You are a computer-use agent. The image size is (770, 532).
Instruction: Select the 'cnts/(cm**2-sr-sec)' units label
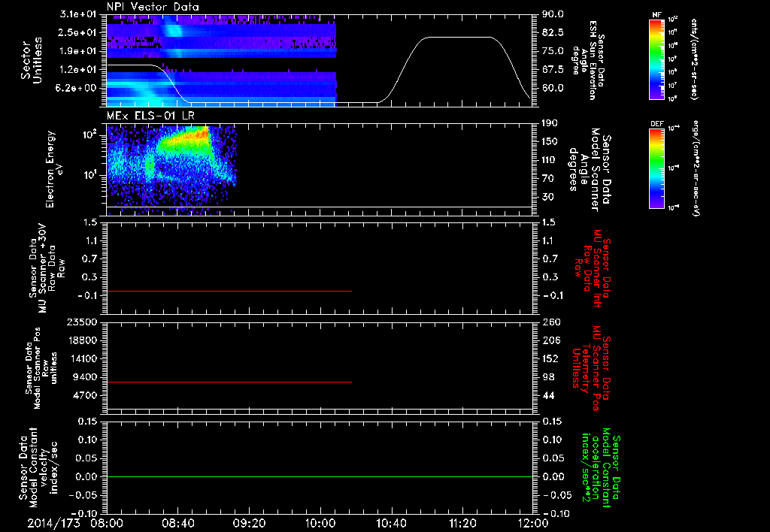[694, 59]
